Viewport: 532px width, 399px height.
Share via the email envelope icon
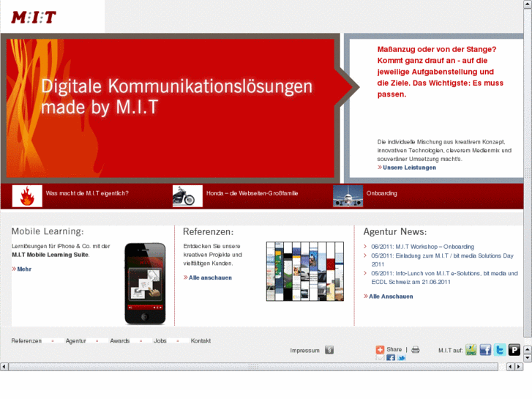(x=380, y=357)
